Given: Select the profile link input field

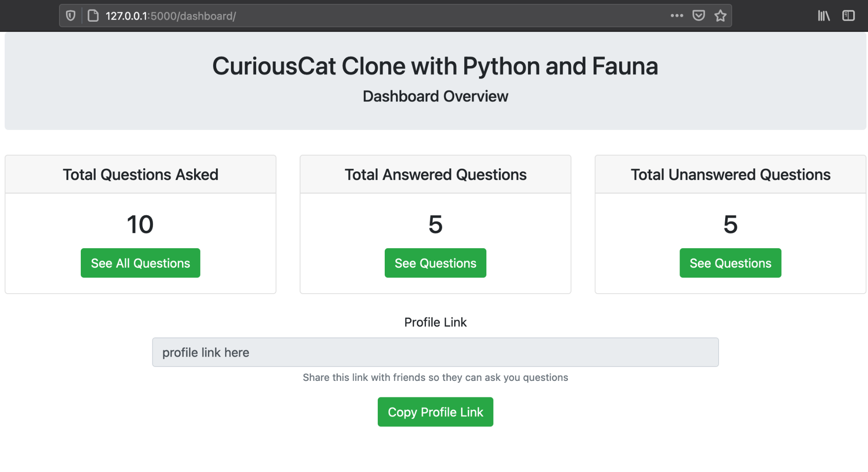Looking at the screenshot, I should (x=435, y=352).
